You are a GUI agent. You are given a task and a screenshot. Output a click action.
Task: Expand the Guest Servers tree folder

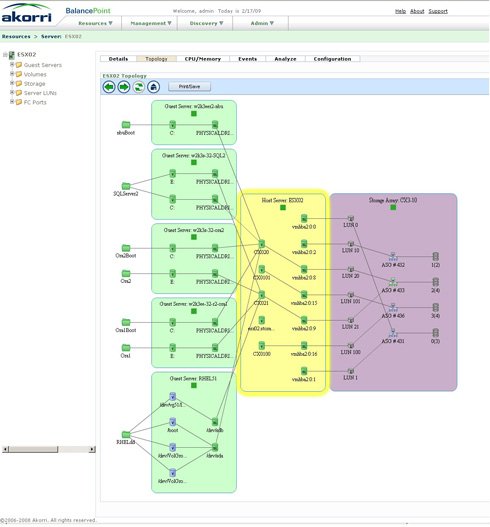point(12,64)
